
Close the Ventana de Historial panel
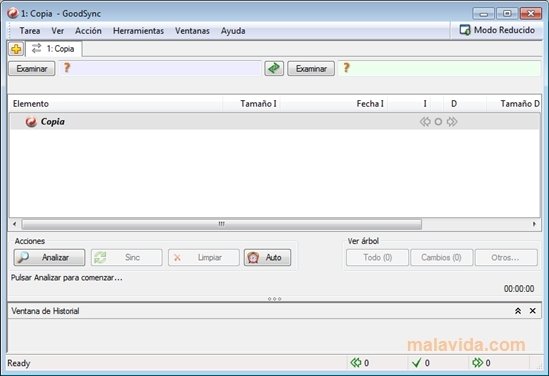click(533, 311)
